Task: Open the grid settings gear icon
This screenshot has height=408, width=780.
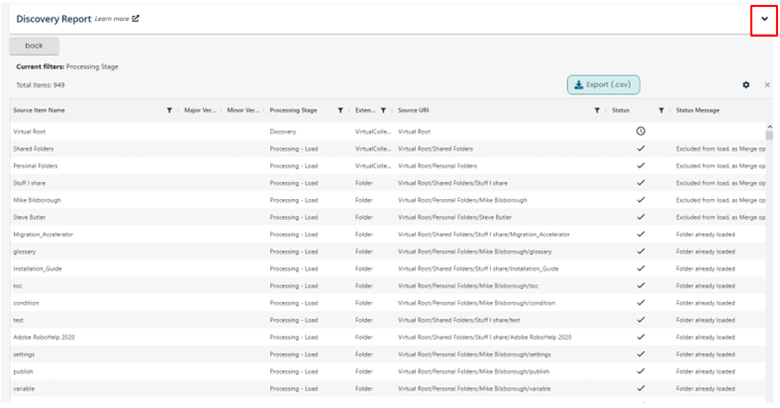Action: [746, 85]
